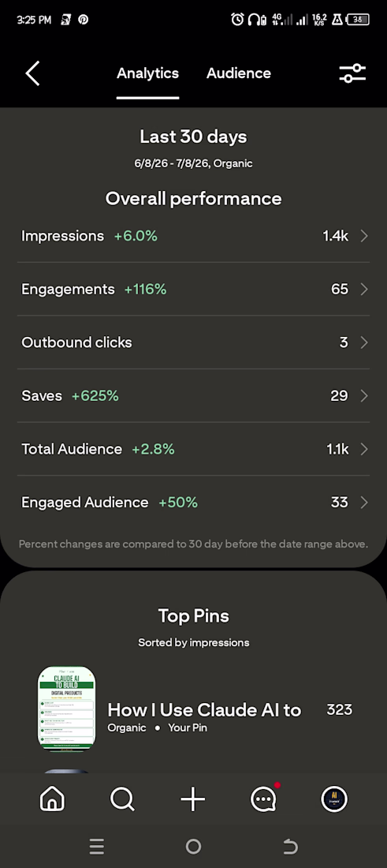The height and width of the screenshot is (868, 387).
Task: Expand the Engagements chevron
Action: pyautogui.click(x=364, y=289)
